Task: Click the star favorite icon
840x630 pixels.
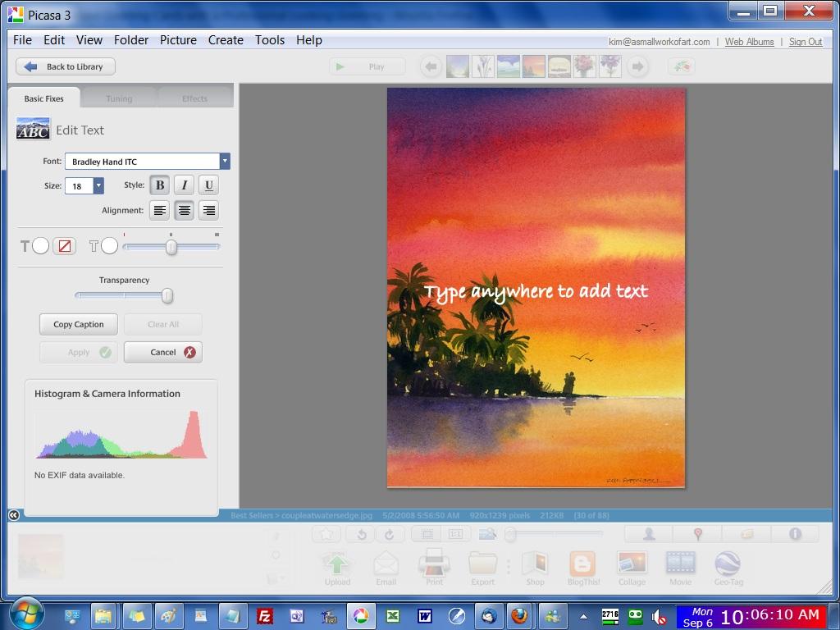Action: coord(326,534)
